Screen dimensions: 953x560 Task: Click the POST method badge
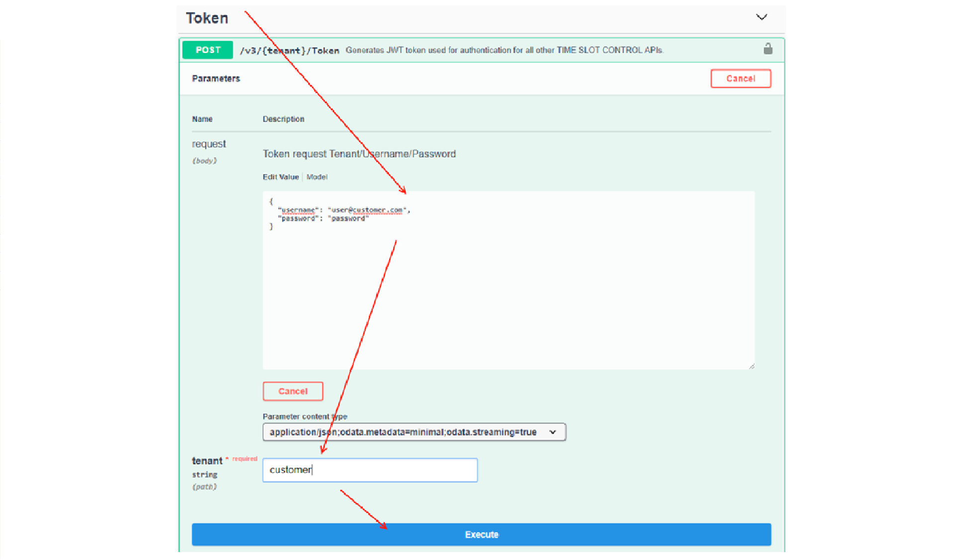coord(208,50)
